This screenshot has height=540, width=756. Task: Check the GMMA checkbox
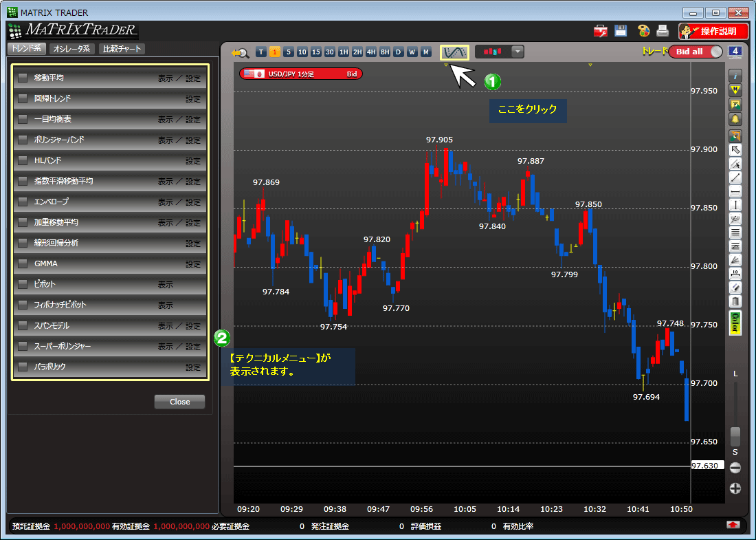point(23,263)
